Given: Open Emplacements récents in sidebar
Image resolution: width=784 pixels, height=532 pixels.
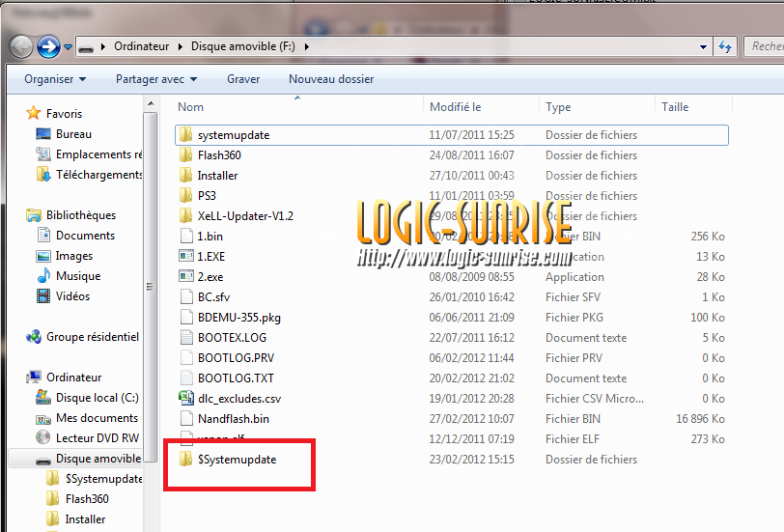Looking at the screenshot, I should pos(99,154).
